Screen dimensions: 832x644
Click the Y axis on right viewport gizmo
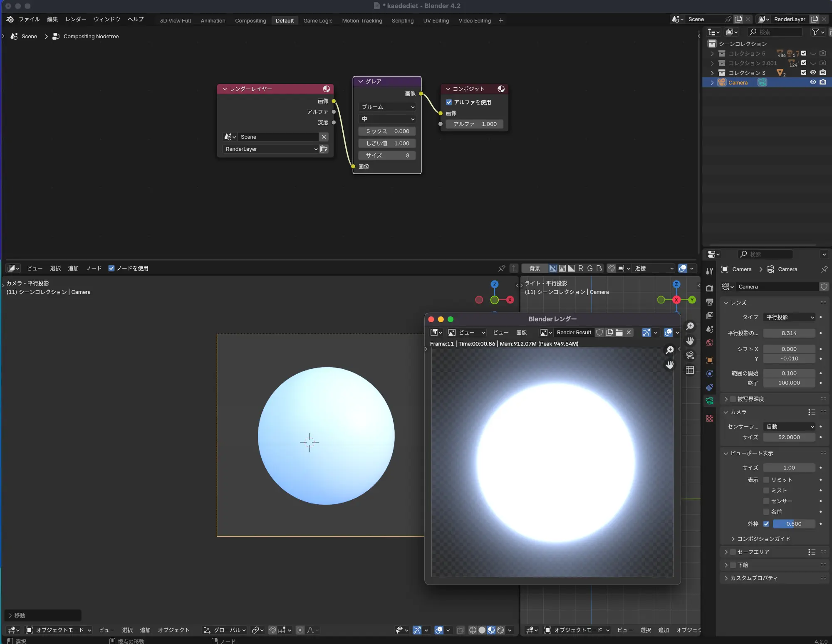(x=692, y=300)
